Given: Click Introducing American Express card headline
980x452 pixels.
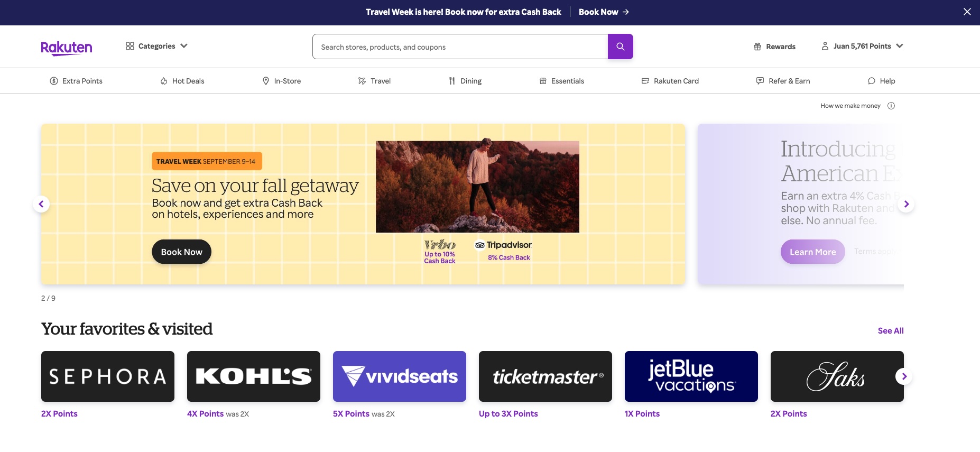Looking at the screenshot, I should click(x=840, y=161).
